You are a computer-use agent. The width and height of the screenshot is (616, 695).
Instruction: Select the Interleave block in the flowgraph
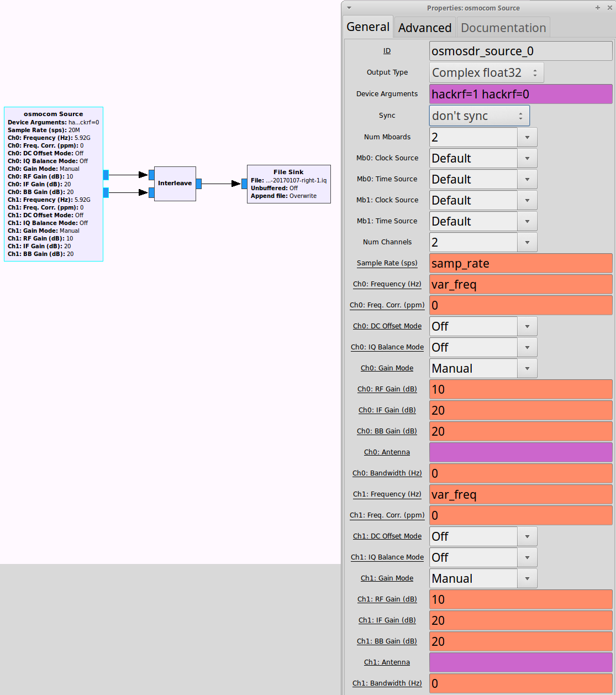coord(175,184)
